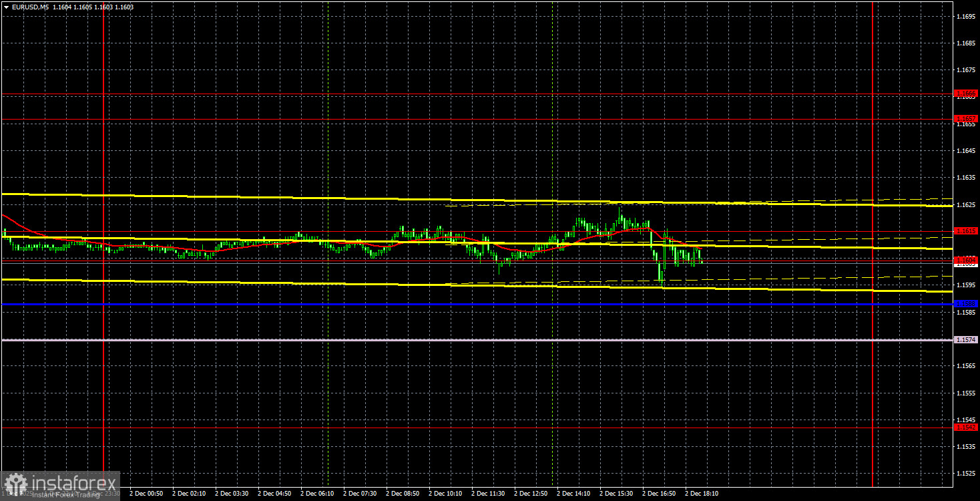The width and height of the screenshot is (980, 501).
Task: Click the InstaForex gear logo watermark
Action: pos(15,482)
